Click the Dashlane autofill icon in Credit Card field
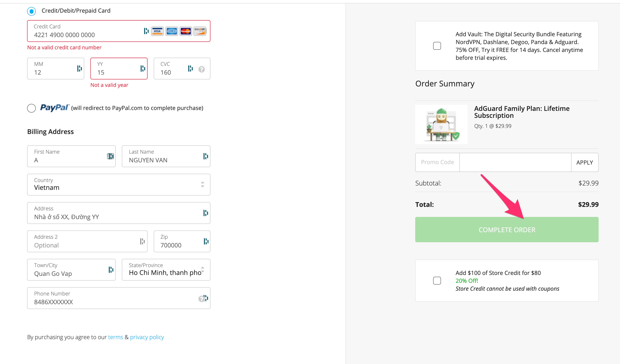 click(x=146, y=31)
